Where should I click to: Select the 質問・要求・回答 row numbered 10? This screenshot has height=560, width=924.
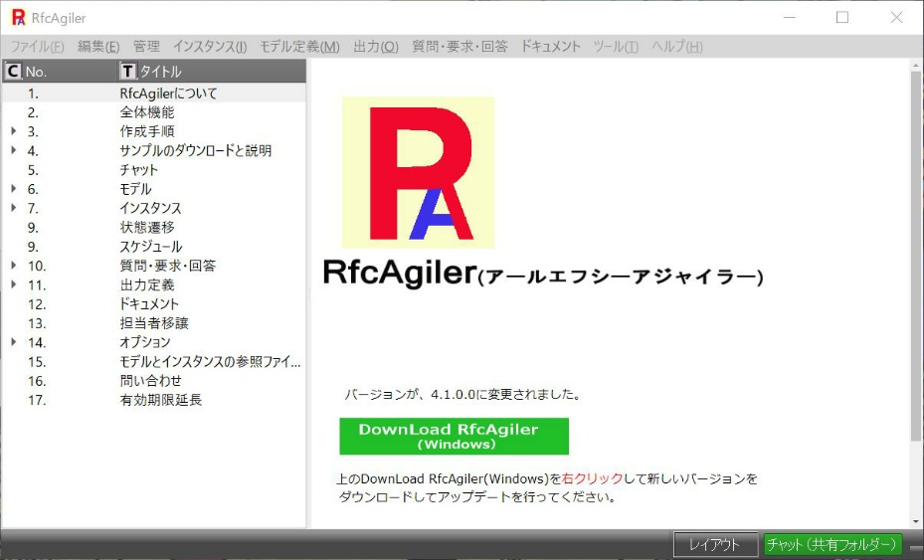[x=154, y=266]
